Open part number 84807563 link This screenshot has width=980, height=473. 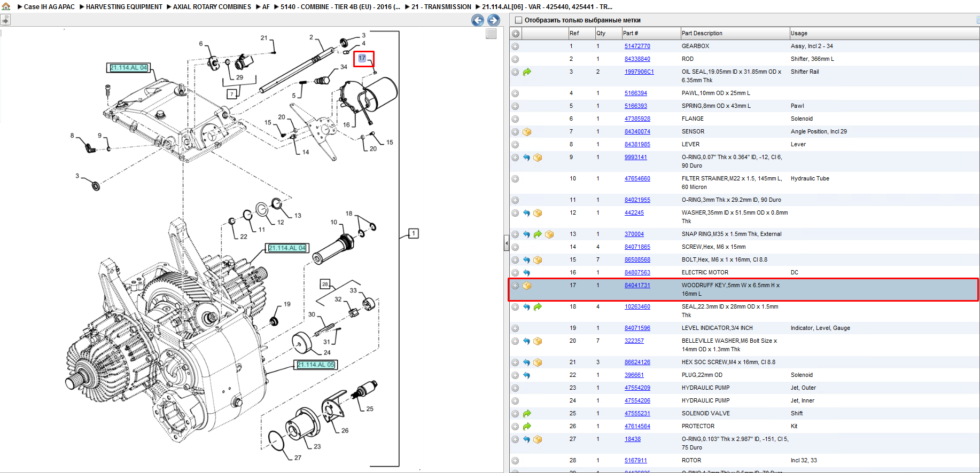click(x=637, y=273)
